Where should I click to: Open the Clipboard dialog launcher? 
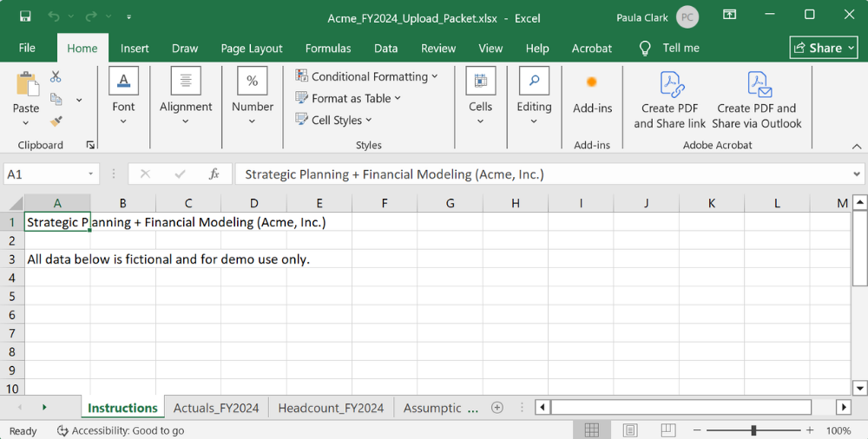pos(90,145)
